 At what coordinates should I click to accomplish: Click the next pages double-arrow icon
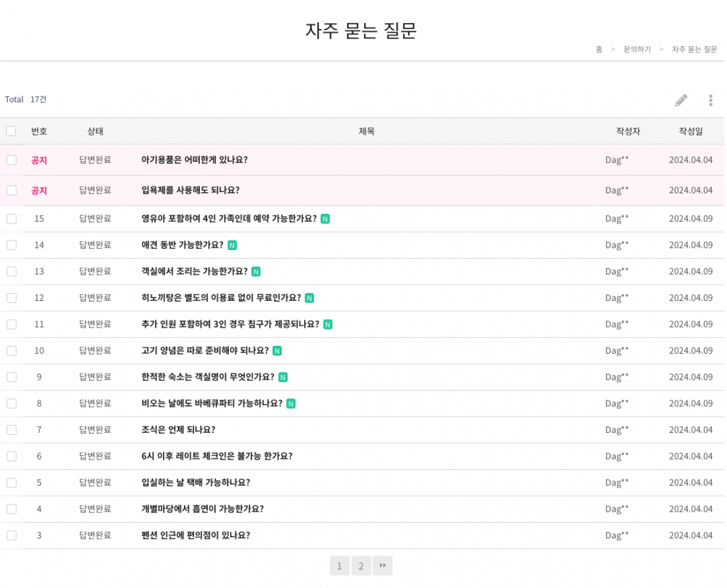coord(382,566)
